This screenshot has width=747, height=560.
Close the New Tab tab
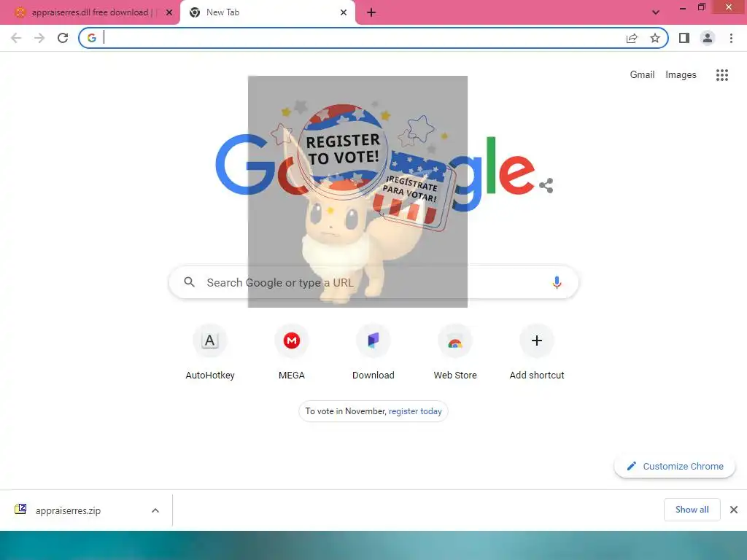pyautogui.click(x=344, y=12)
